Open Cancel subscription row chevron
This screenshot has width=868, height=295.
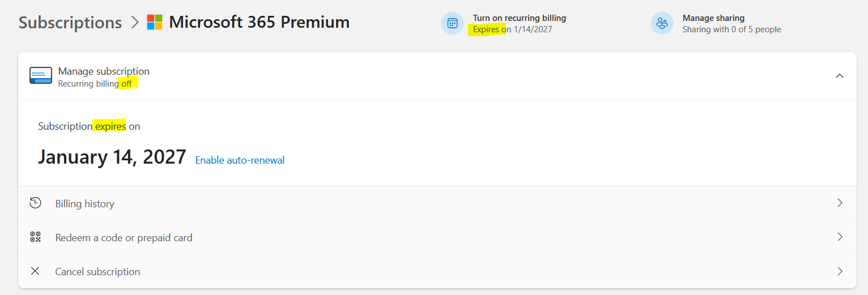(x=840, y=271)
